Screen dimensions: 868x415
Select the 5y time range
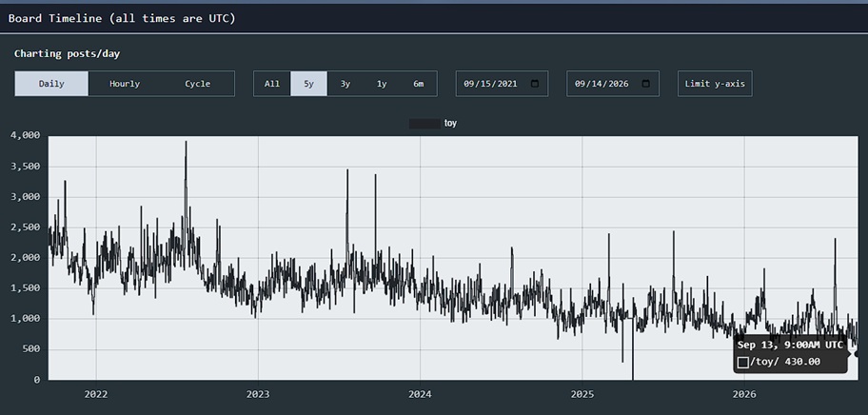(x=309, y=84)
